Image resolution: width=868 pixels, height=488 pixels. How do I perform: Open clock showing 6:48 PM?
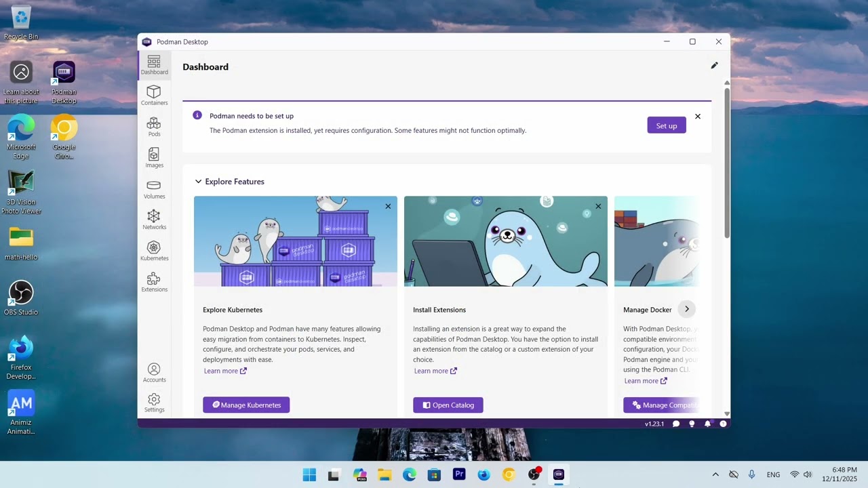pyautogui.click(x=840, y=474)
